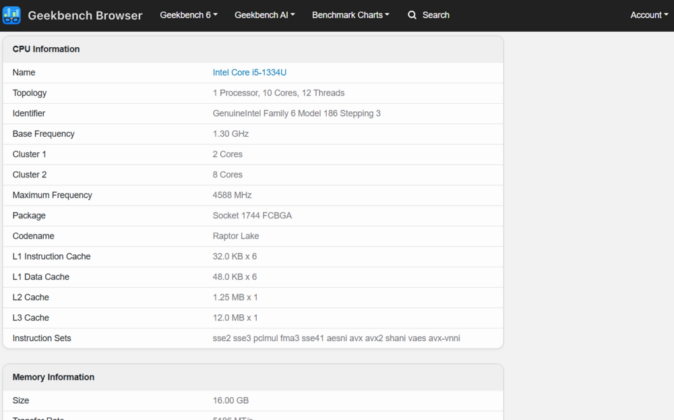Click the 'Codename' row label
Image resolution: width=674 pixels, height=420 pixels.
(34, 236)
